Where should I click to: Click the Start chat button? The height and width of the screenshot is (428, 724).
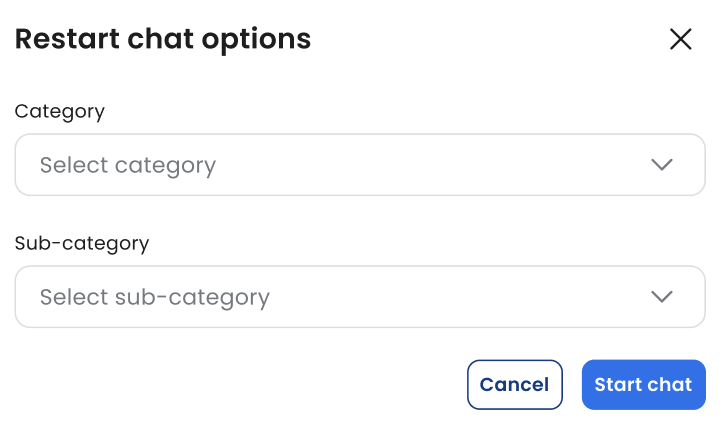(643, 385)
